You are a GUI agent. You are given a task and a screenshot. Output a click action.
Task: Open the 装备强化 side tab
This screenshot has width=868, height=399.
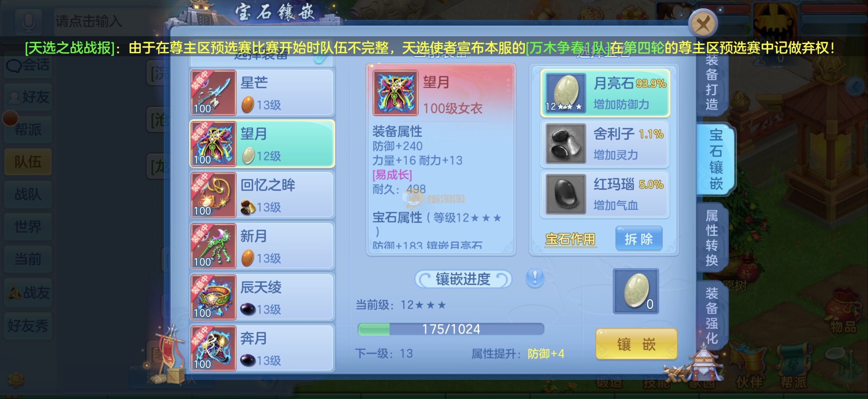tap(712, 315)
